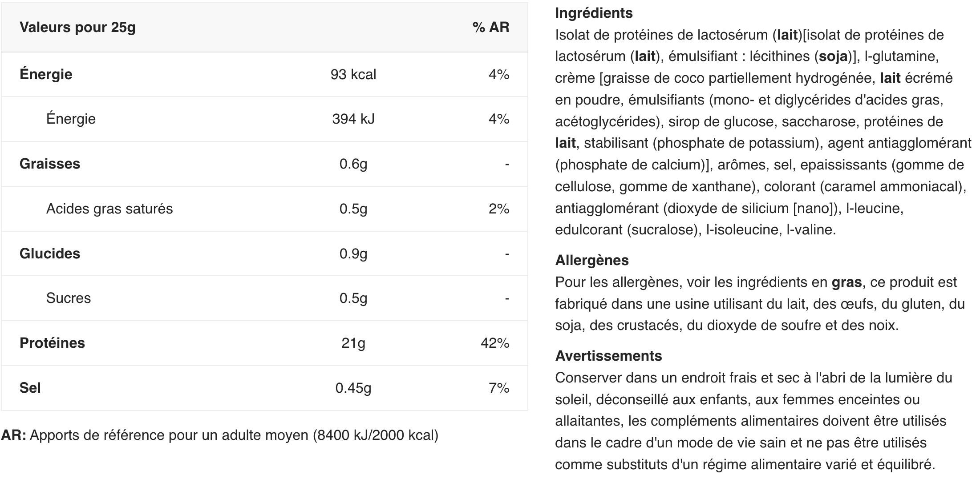The image size is (980, 491).
Task: Click the 'Sucres' row label
Action: pos(69,298)
